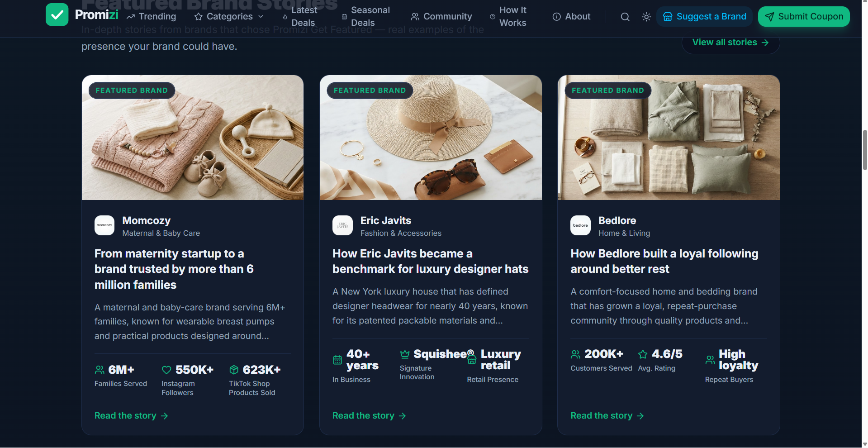Click the Retail Presence store icon
The width and height of the screenshot is (868, 448).
pos(472,360)
